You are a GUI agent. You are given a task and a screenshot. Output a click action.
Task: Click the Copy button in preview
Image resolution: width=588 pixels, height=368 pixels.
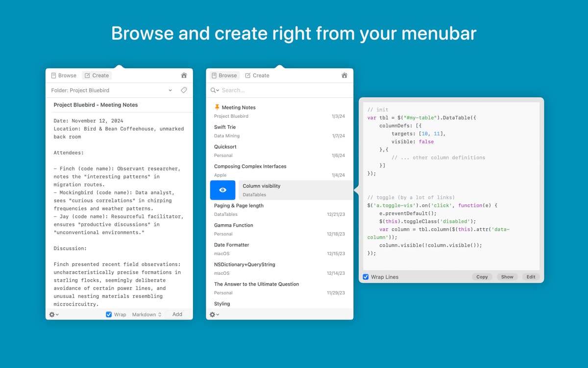click(482, 277)
